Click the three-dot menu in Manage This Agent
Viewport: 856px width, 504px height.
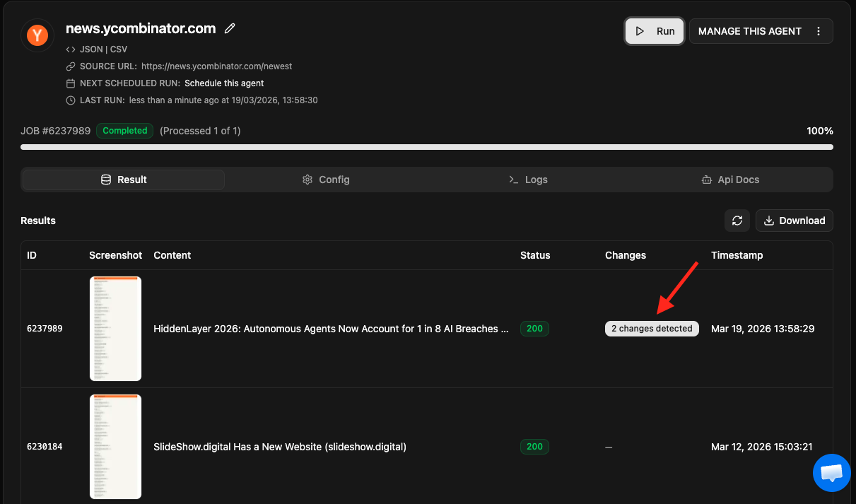click(819, 31)
